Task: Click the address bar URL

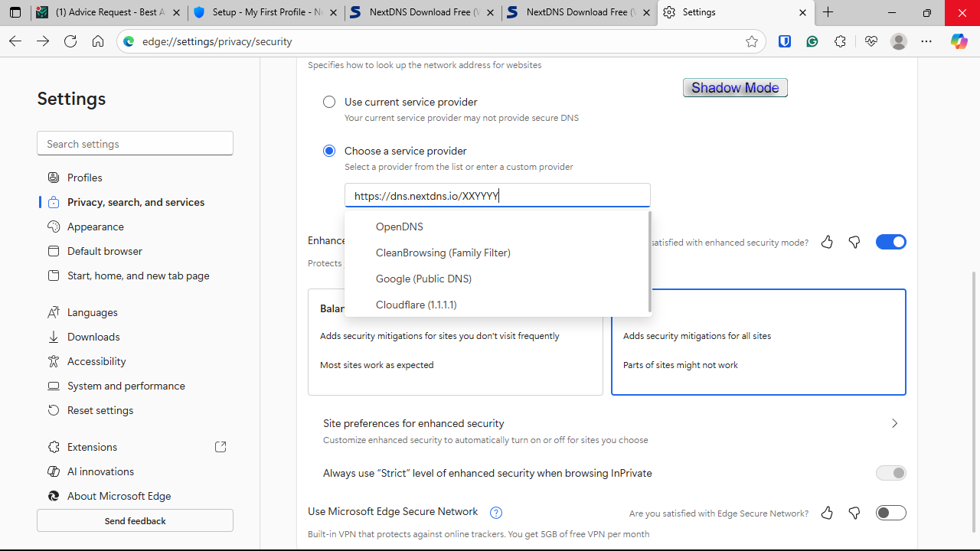Action: 217,41
